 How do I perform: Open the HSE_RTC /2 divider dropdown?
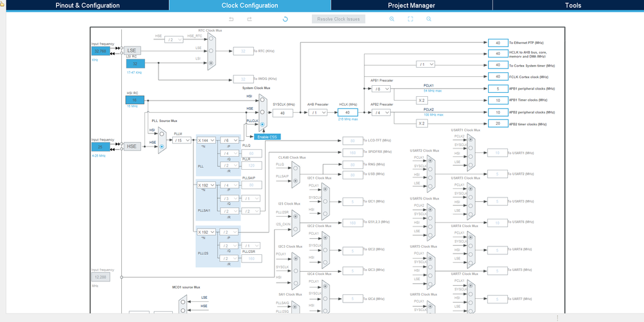(x=174, y=39)
